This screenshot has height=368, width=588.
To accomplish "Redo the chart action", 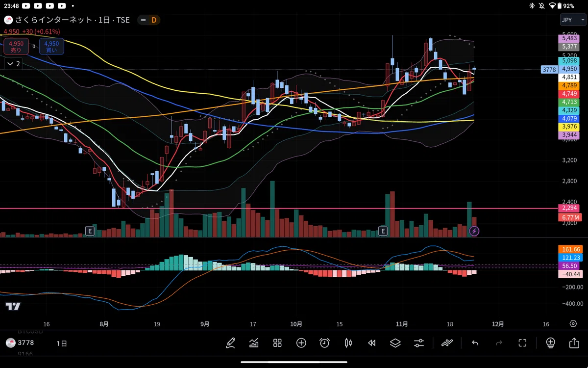I will click(x=499, y=343).
